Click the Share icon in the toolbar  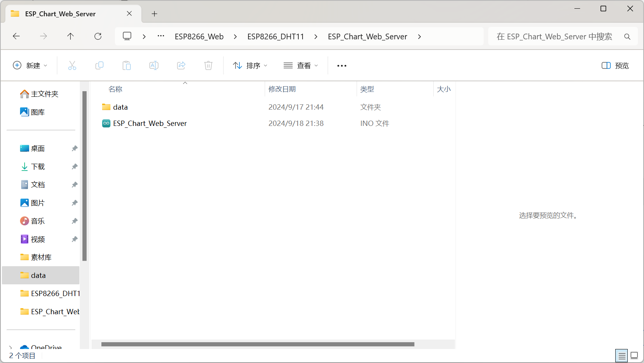[x=181, y=65]
